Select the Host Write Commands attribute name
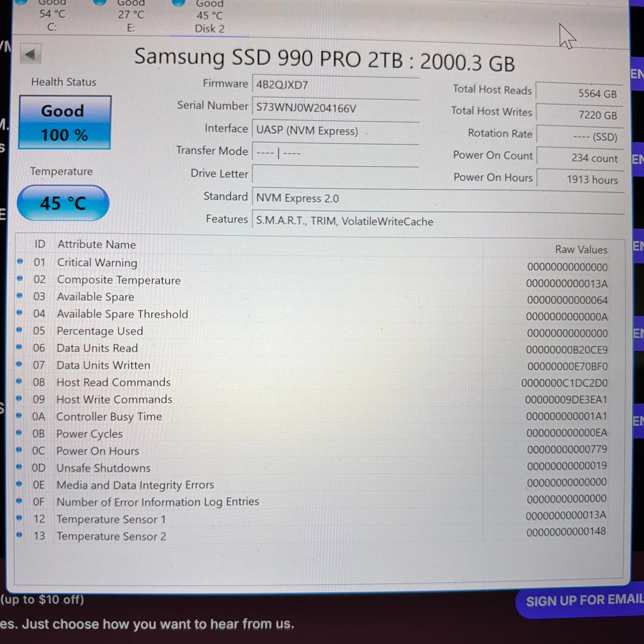This screenshot has height=644, width=644. point(114,399)
